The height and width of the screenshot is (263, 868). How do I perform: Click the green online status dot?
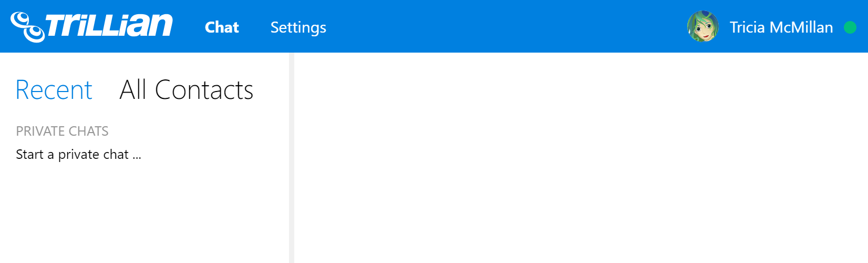[x=850, y=27]
